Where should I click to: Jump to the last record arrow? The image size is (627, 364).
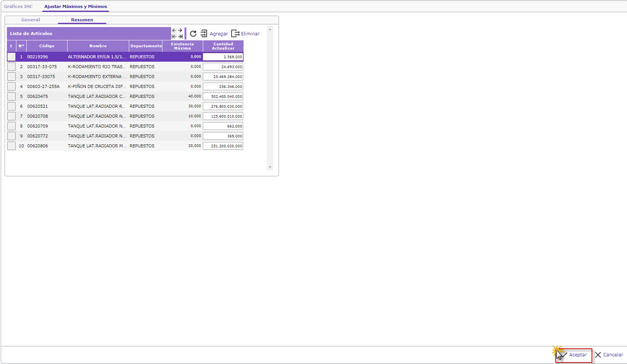180,37
